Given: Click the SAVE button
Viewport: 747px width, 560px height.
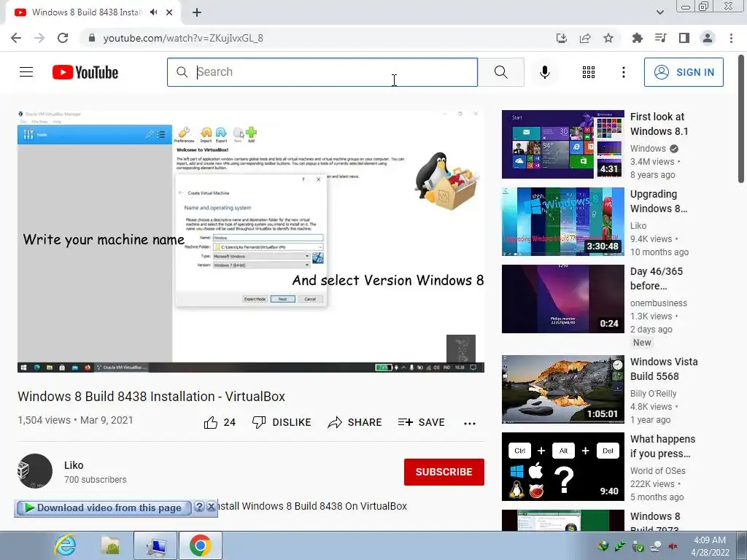Looking at the screenshot, I should [422, 422].
